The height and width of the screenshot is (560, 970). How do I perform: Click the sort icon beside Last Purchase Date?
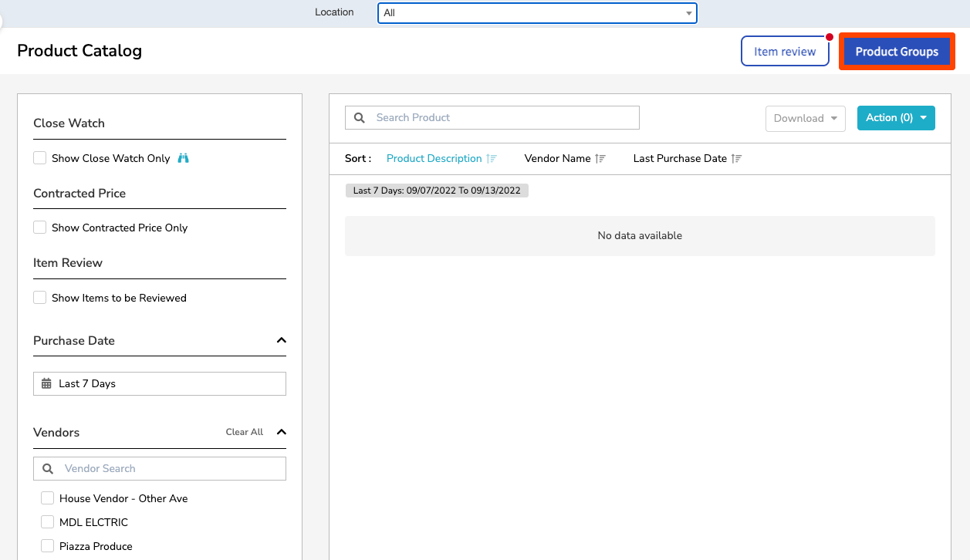735,158
